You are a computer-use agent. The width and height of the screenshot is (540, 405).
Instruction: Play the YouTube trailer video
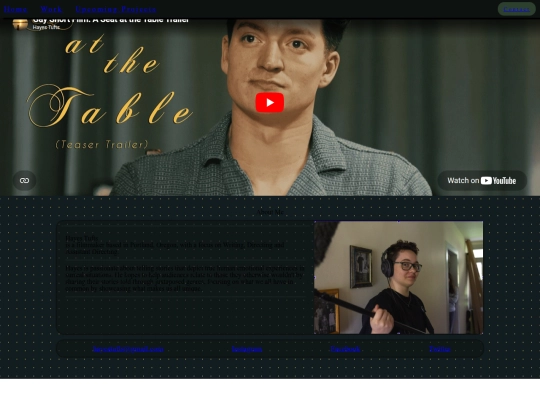(270, 102)
